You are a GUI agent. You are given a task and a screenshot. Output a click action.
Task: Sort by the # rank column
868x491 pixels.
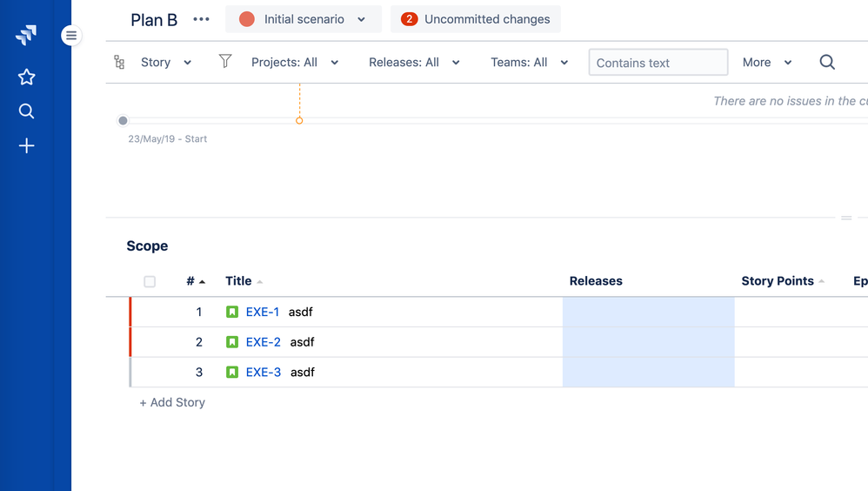tap(196, 281)
